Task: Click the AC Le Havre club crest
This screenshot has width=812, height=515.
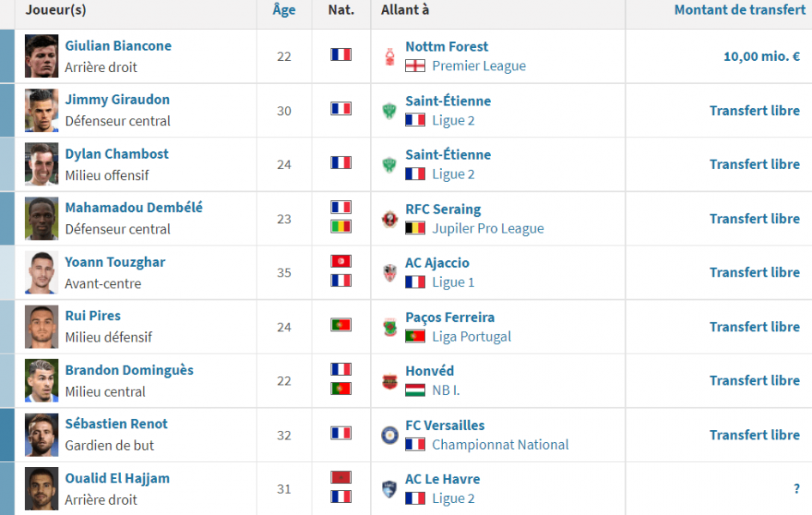Action: pos(390,489)
